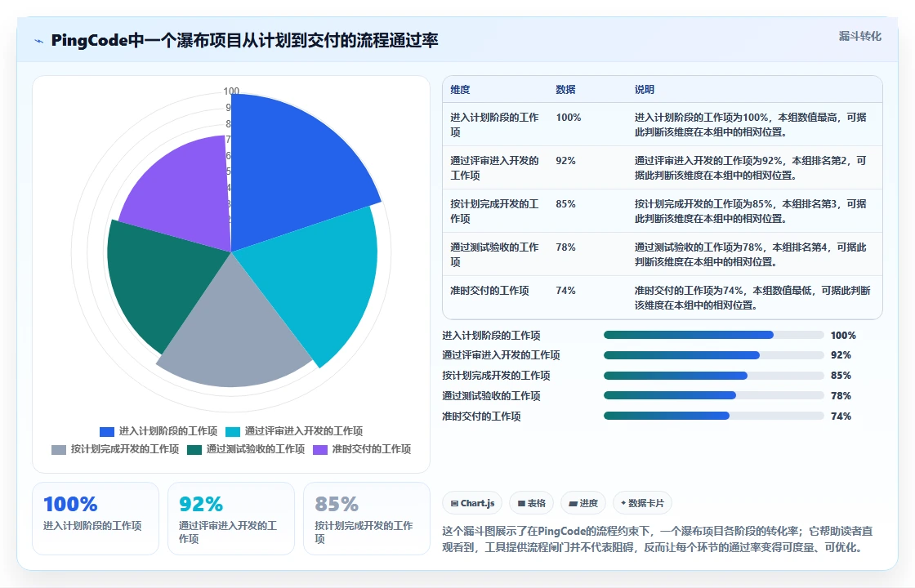This screenshot has width=915, height=588.
Task: Click the 漏斗转化 tag in the header
Action: coord(859,36)
